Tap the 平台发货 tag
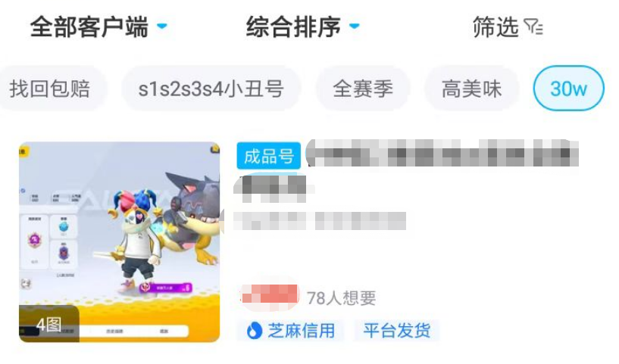619x364 pixels. (x=397, y=331)
